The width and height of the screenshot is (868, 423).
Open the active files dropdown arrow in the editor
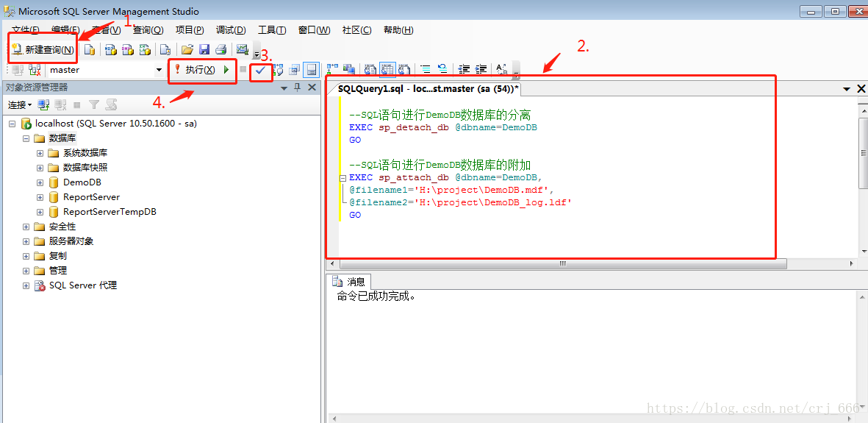pos(847,89)
